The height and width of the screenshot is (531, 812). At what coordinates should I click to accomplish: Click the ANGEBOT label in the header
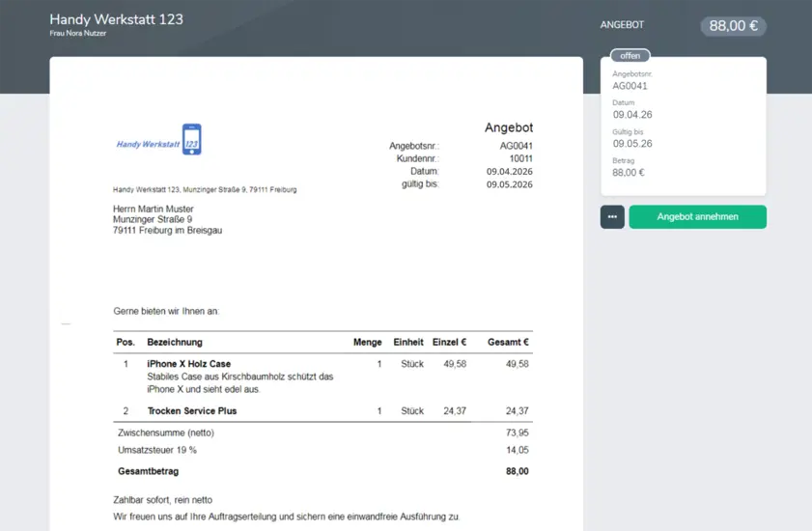tap(622, 25)
